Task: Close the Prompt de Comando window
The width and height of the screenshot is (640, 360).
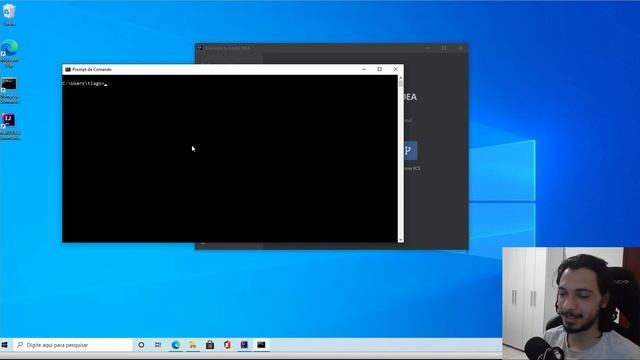Action: point(396,69)
